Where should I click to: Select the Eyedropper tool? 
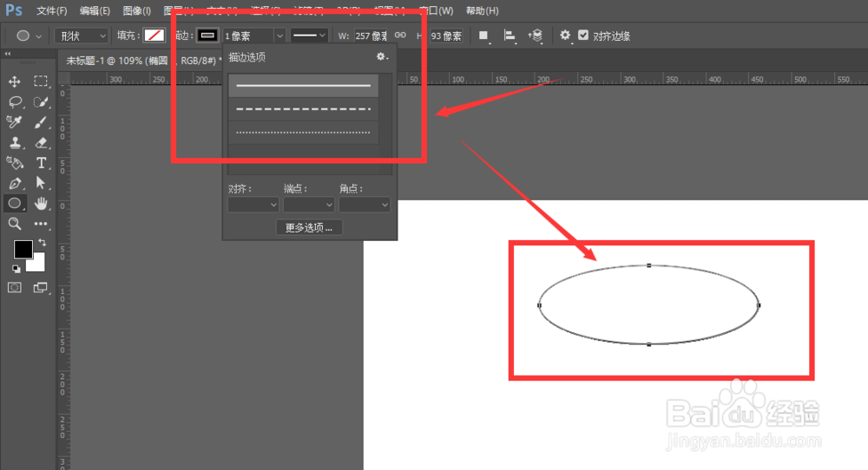(15, 122)
